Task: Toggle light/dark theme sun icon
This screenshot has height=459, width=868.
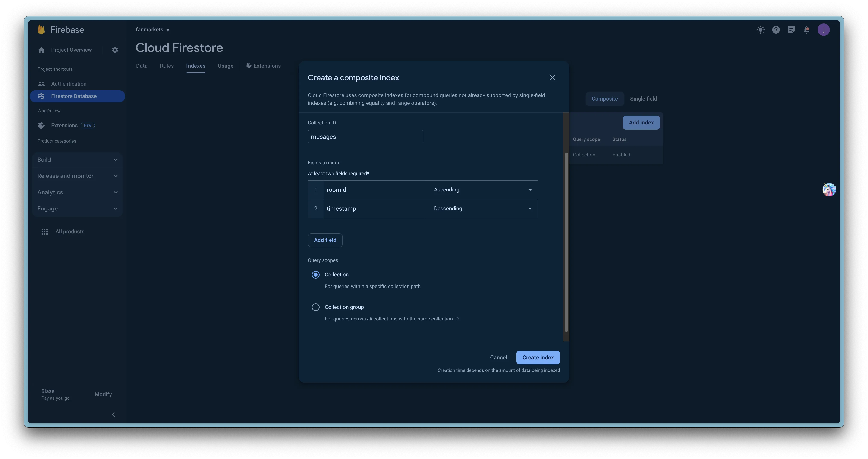Action: click(760, 30)
